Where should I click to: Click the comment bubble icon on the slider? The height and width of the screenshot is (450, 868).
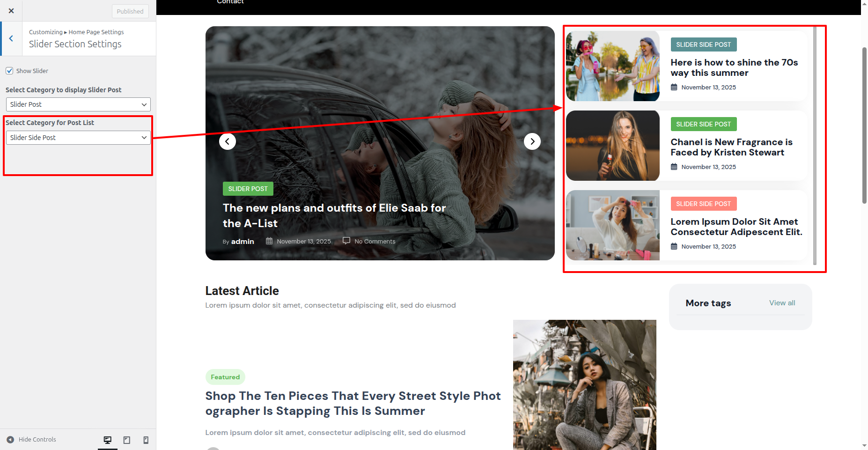(346, 241)
